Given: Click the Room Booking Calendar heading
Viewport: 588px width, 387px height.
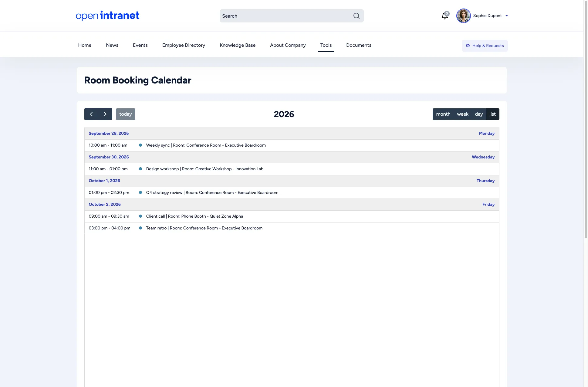Looking at the screenshot, I should 138,80.
